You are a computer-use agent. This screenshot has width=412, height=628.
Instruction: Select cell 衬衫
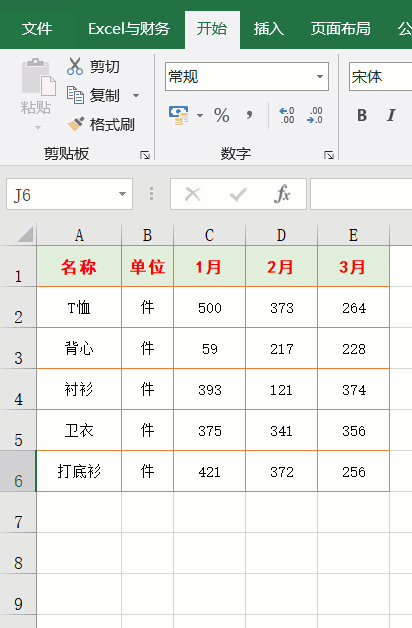79,389
